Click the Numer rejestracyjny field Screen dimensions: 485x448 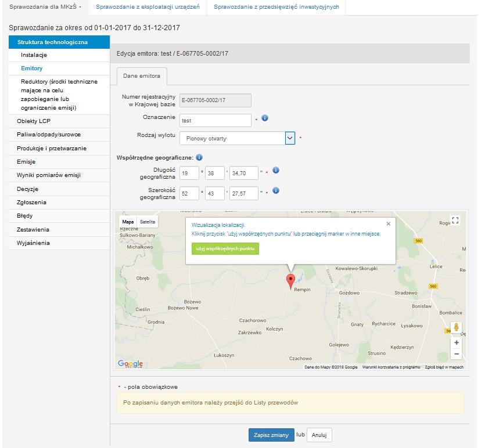[215, 100]
